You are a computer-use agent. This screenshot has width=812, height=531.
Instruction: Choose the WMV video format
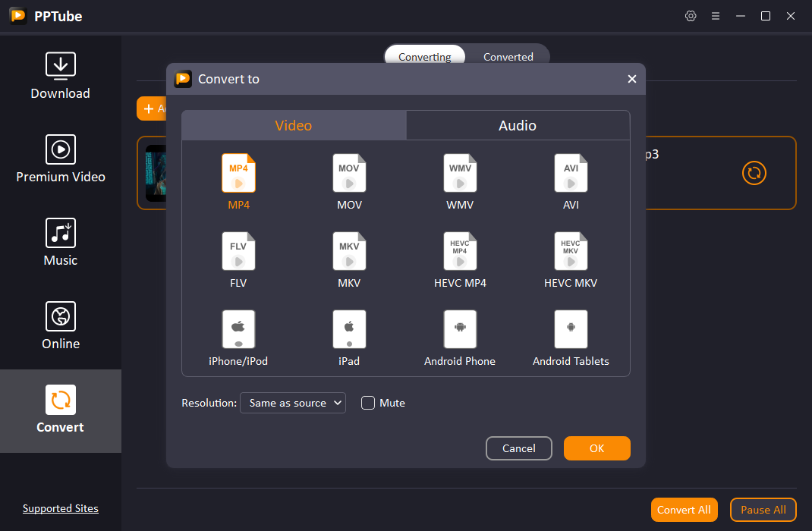460,174
